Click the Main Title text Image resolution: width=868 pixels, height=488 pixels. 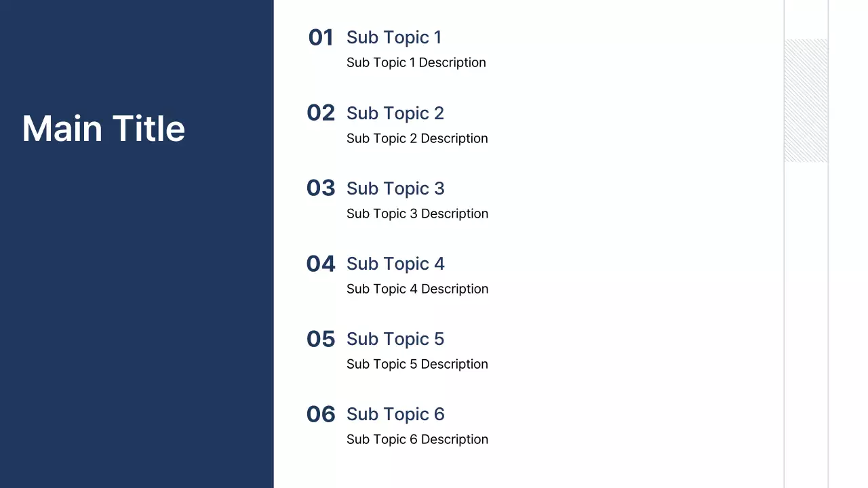coord(103,129)
